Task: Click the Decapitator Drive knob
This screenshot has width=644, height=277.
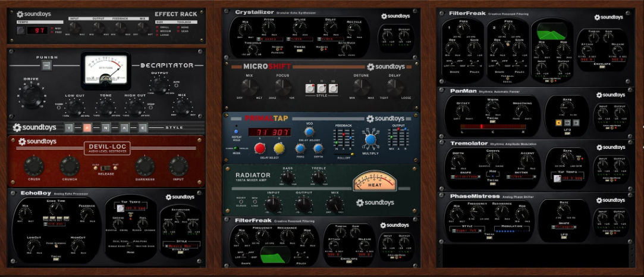Action: pyautogui.click(x=32, y=95)
